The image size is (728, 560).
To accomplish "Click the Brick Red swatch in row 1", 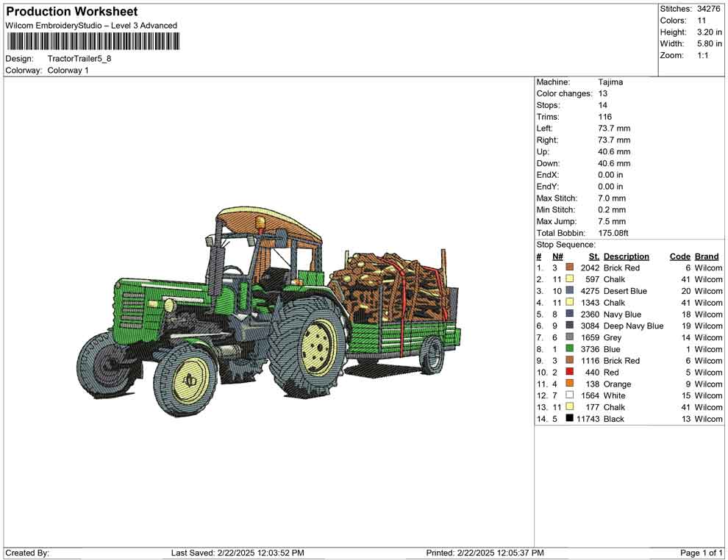I will [570, 268].
